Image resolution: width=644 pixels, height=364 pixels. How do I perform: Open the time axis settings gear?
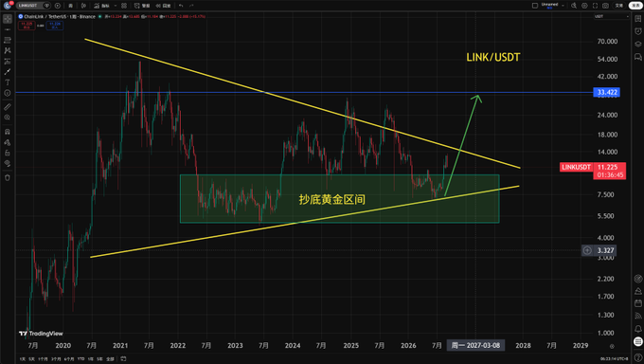(612, 346)
